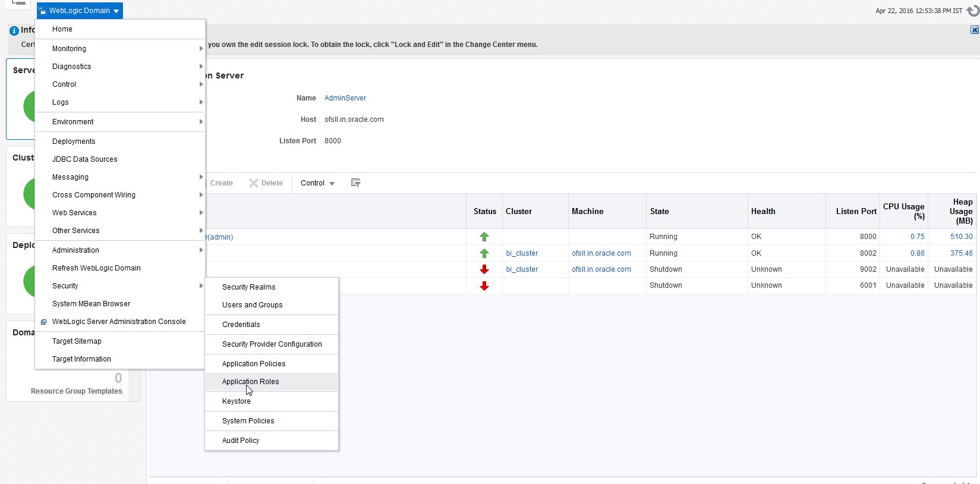Click the Status column header
This screenshot has width=980, height=484.
pos(484,212)
